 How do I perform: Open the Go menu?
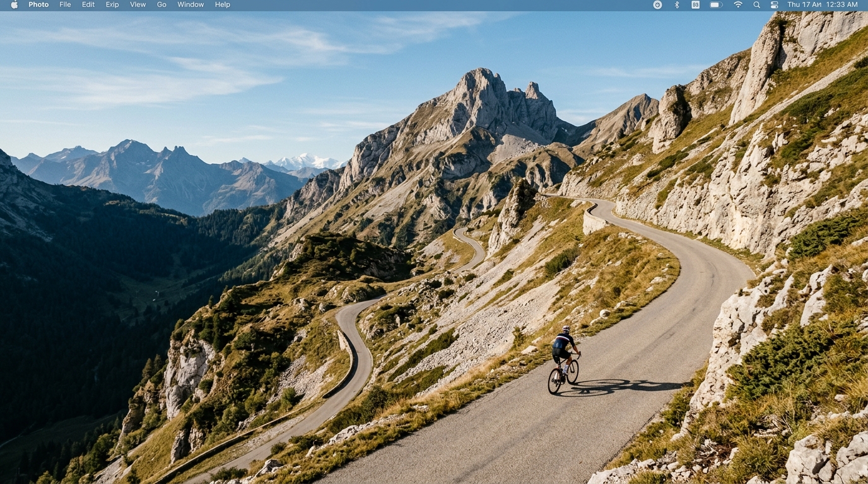pos(161,4)
